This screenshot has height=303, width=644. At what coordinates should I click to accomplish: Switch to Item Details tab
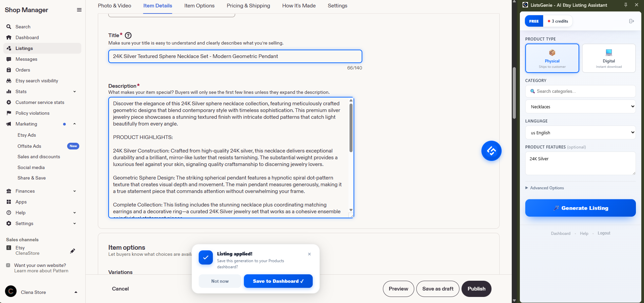[x=158, y=6]
